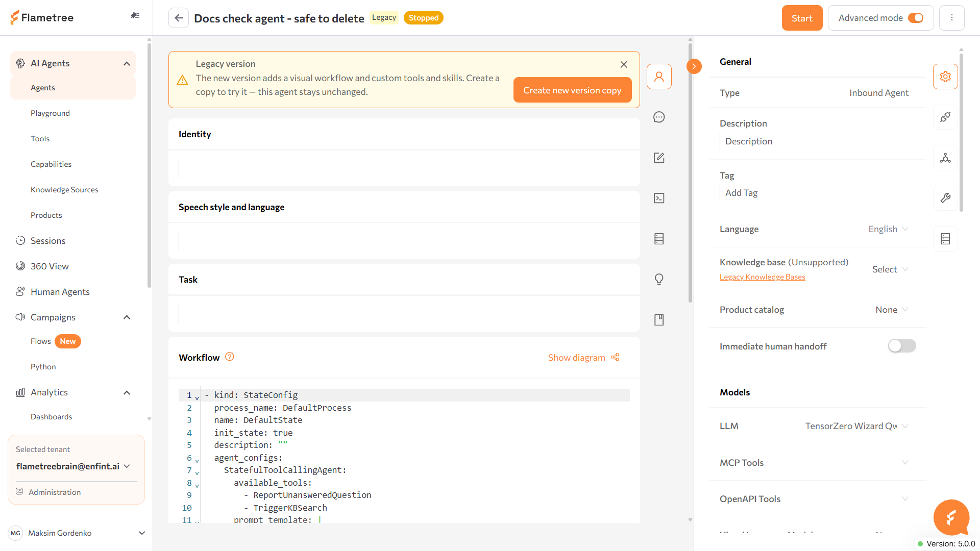Select the bookmark section icon
Screen dimensions: 980x551
coord(659,320)
